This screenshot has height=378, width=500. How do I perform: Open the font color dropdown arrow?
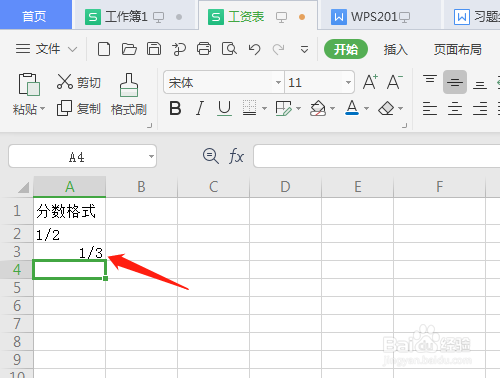pos(366,109)
